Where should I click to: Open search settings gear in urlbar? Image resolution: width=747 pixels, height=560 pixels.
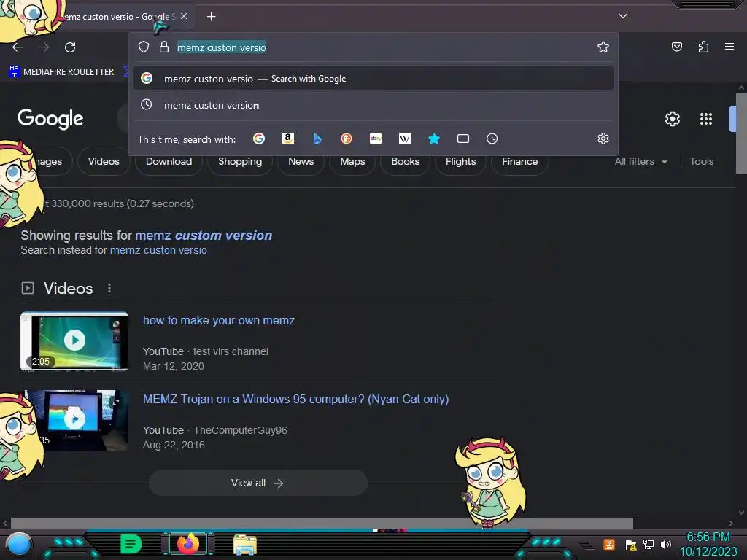tap(603, 139)
